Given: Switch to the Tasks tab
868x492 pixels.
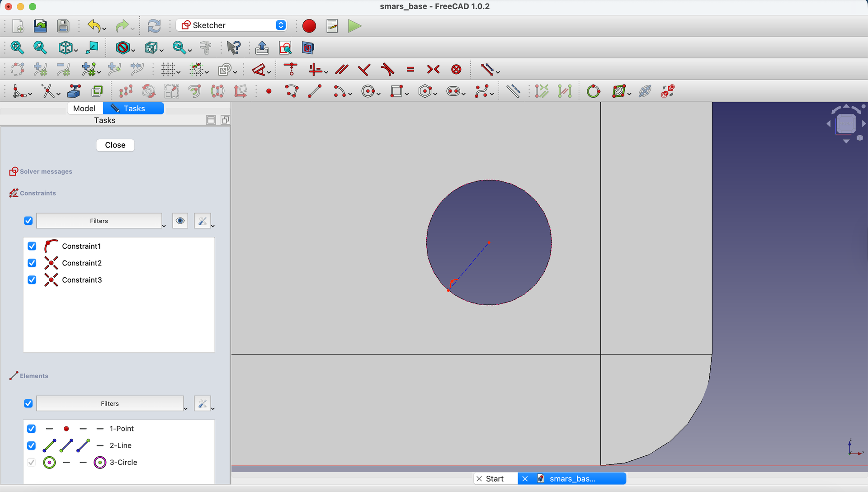Looking at the screenshot, I should (x=134, y=109).
